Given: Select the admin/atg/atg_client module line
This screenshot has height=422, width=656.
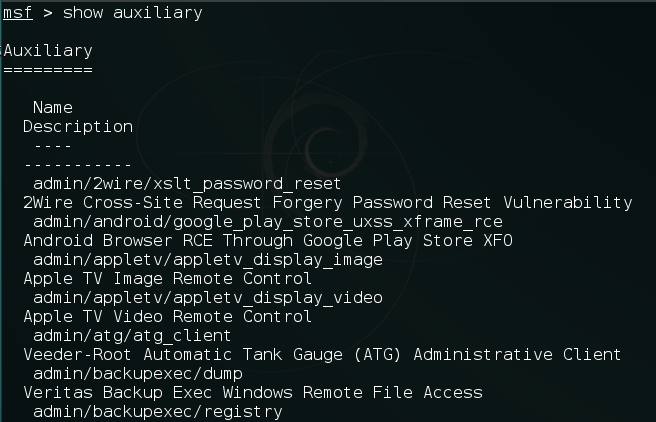Looking at the screenshot, I should coord(132,336).
